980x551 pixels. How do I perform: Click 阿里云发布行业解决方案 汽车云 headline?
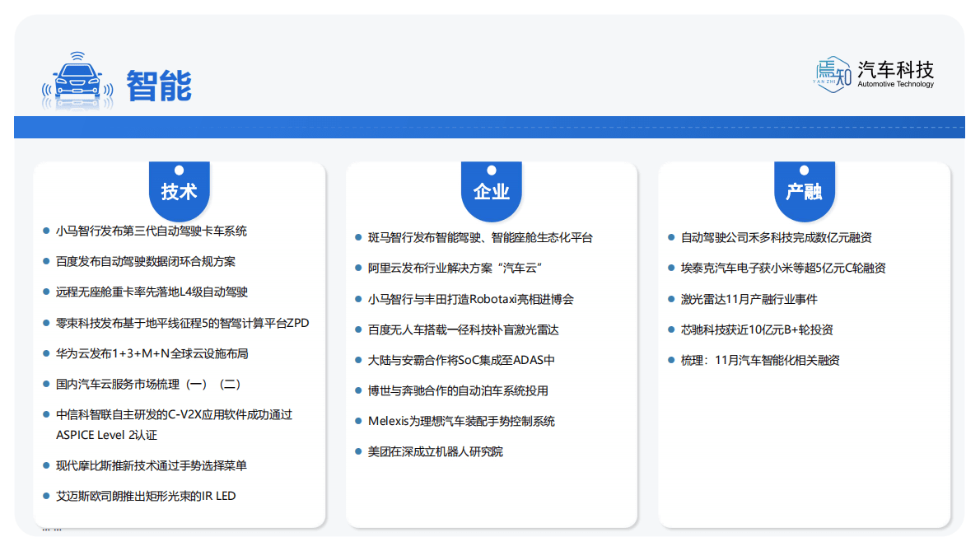(x=454, y=268)
